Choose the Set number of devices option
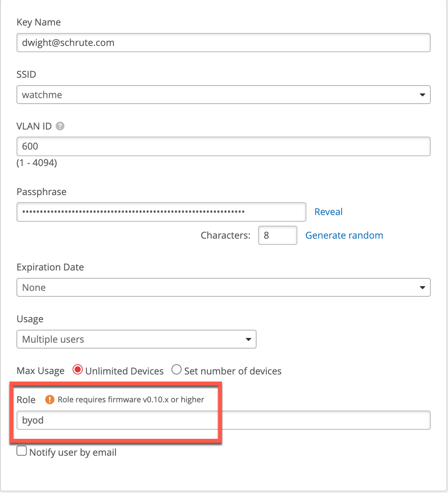Viewport: 448px width, 493px height. click(177, 370)
